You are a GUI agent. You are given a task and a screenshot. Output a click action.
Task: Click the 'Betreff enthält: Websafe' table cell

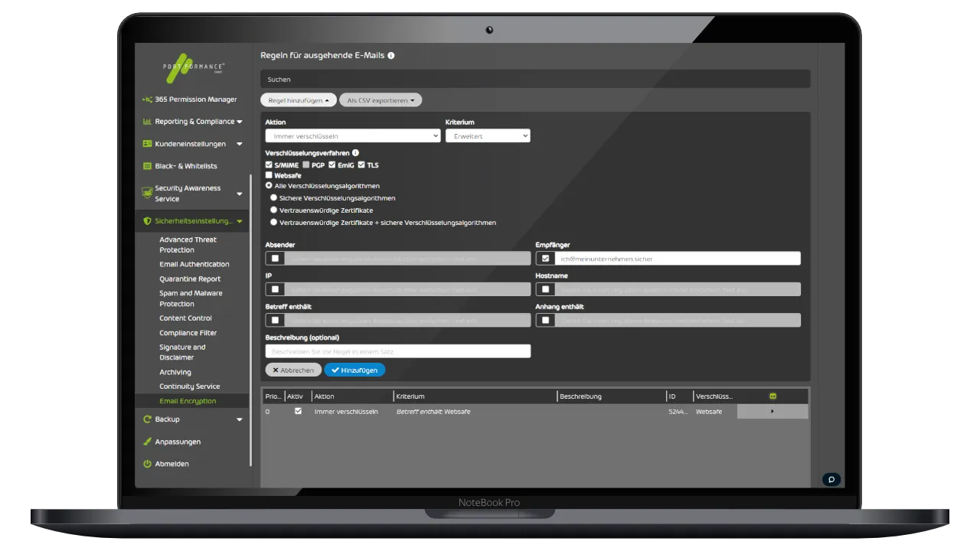pyautogui.click(x=433, y=412)
